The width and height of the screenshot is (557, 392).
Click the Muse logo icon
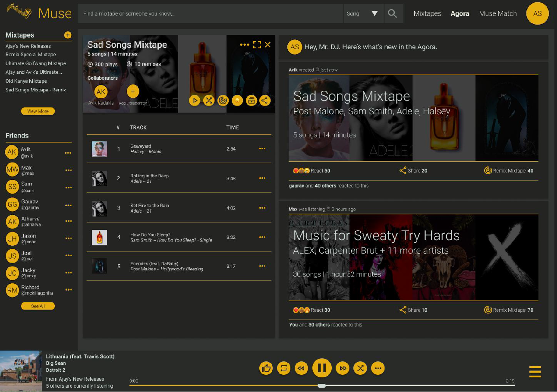pos(19,11)
